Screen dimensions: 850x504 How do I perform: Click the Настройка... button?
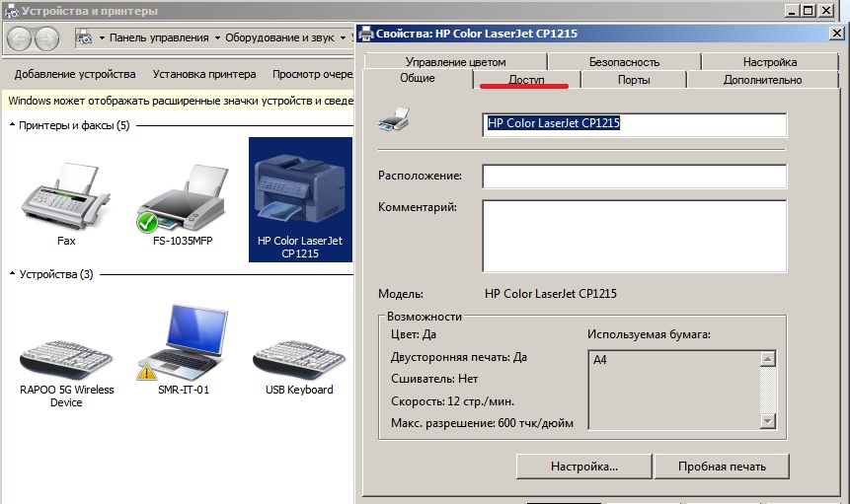pyautogui.click(x=583, y=467)
